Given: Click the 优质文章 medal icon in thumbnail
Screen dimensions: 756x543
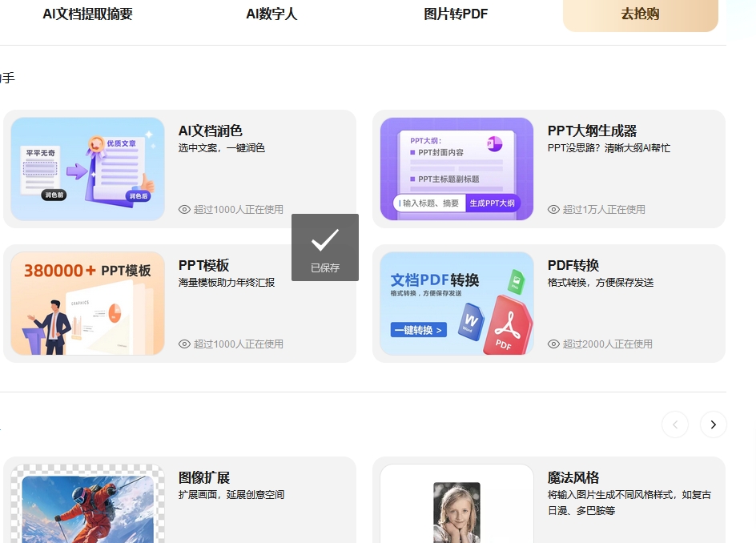Looking at the screenshot, I should tap(96, 144).
